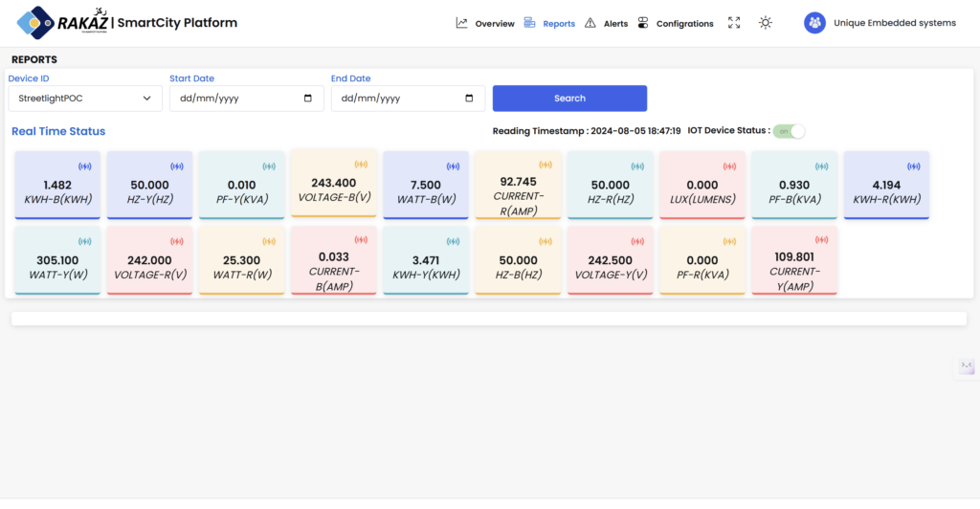Click the user avatar icon
This screenshot has height=509, width=980.
click(814, 23)
